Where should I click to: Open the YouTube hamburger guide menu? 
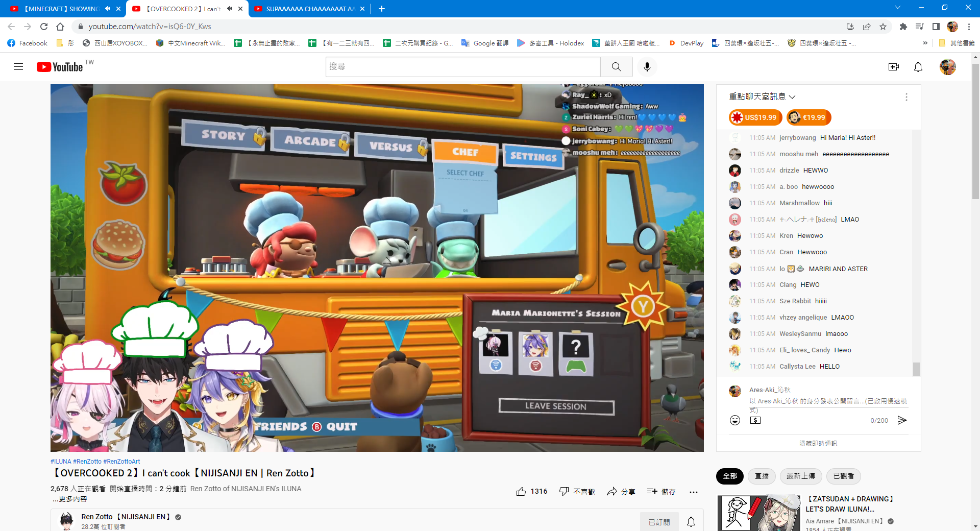(18, 67)
